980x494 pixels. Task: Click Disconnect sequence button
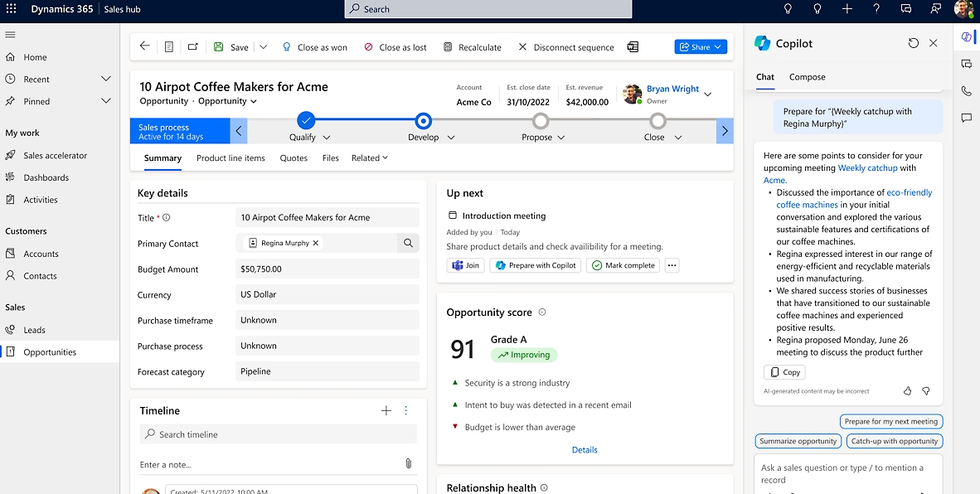click(x=566, y=47)
